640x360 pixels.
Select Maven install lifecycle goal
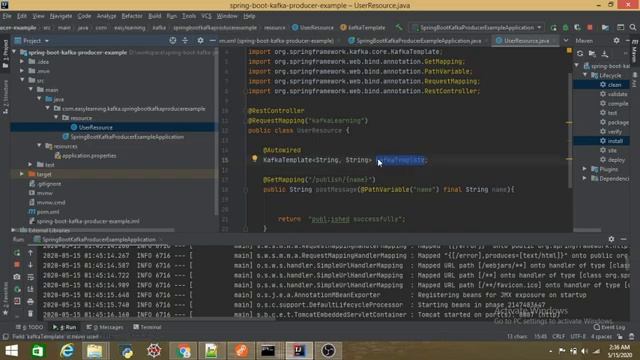pos(611,141)
